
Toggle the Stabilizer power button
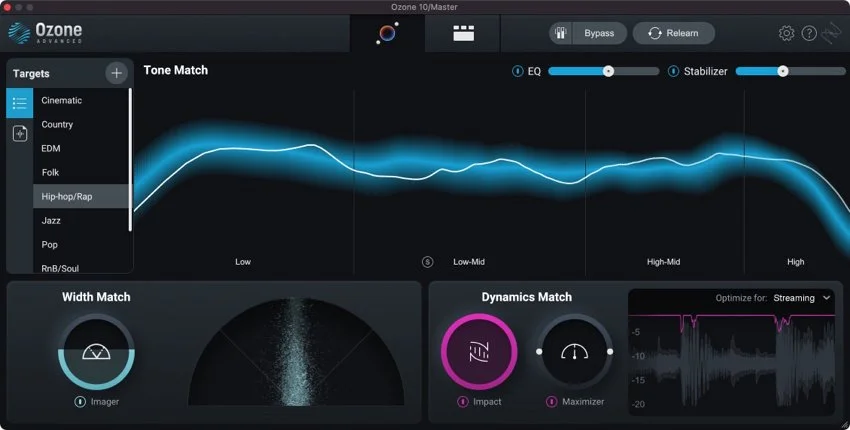673,71
